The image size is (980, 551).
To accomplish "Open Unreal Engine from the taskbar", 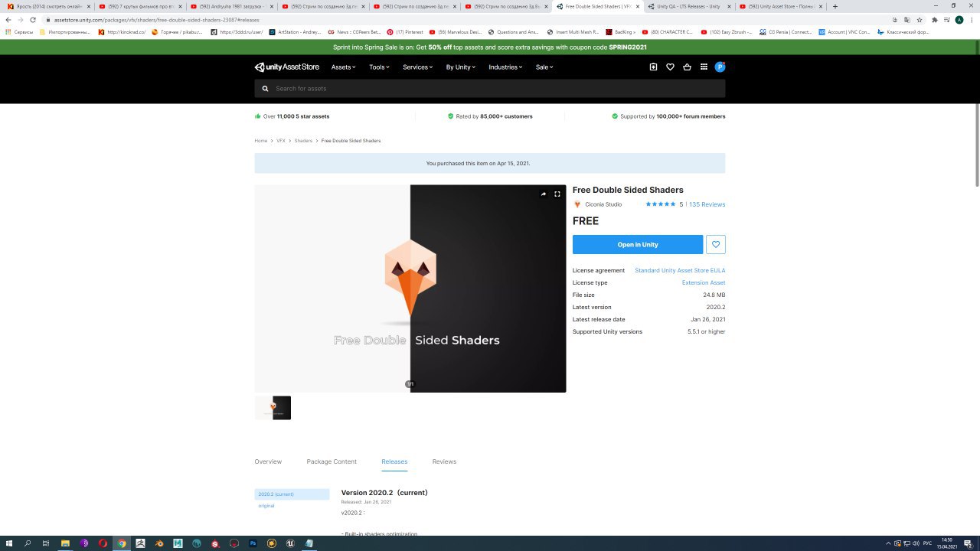I will 290,543.
